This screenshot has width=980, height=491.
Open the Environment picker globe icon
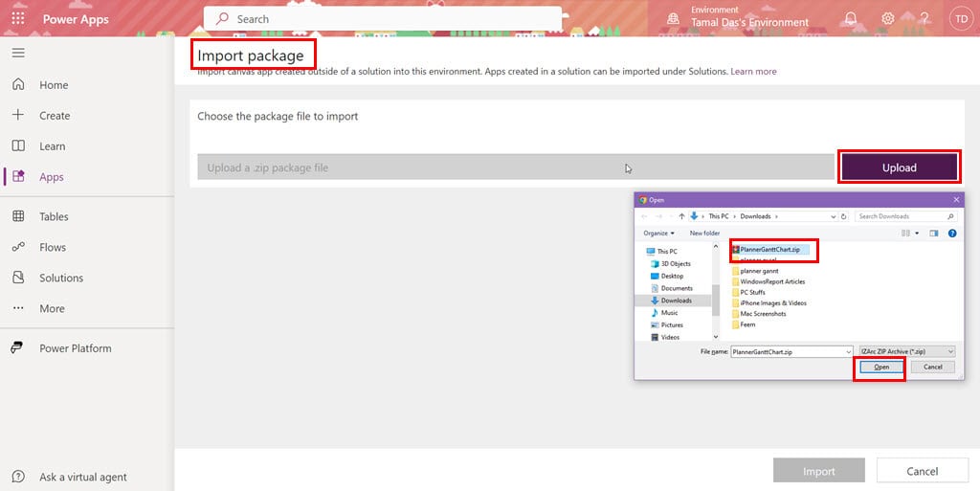tap(673, 19)
